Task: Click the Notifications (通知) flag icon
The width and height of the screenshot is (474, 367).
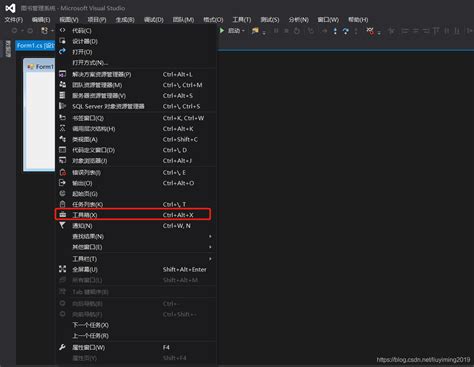Action: pyautogui.click(x=62, y=225)
